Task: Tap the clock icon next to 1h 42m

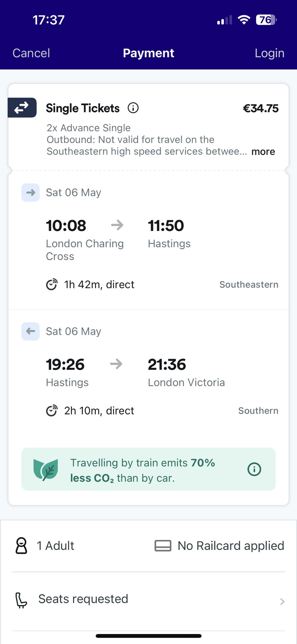Action: pos(52,285)
